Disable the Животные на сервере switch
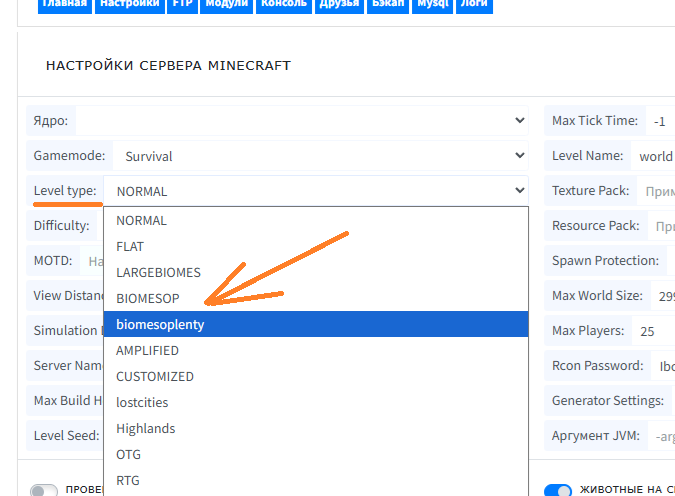 click(x=558, y=490)
